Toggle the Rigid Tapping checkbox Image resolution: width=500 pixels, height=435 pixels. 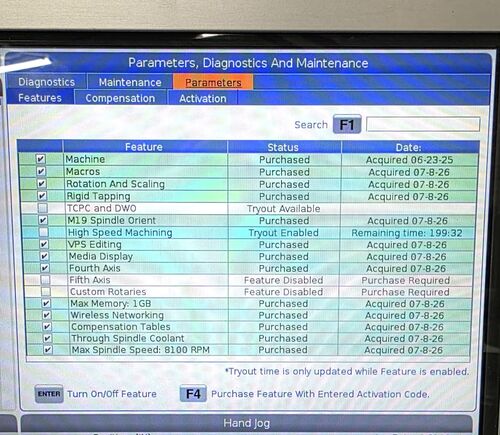42,196
